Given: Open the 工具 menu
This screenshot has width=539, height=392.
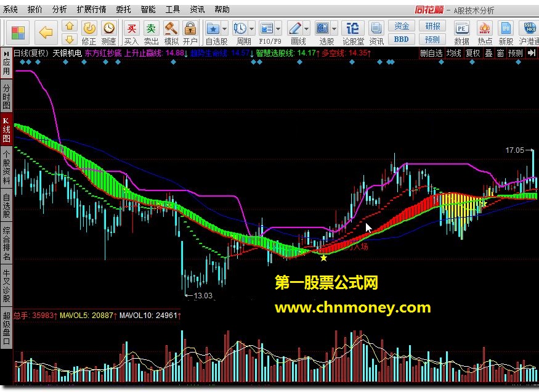Looking at the screenshot, I should click(172, 9).
